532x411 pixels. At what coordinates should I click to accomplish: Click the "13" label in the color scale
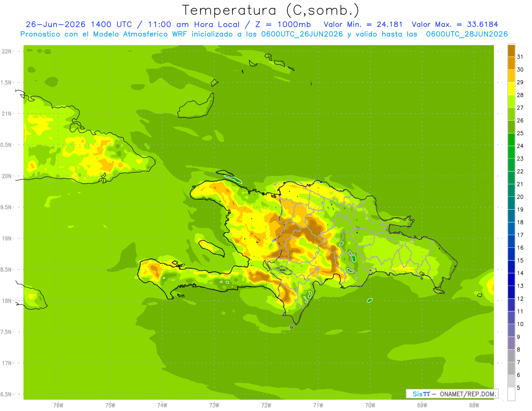[x=520, y=286]
